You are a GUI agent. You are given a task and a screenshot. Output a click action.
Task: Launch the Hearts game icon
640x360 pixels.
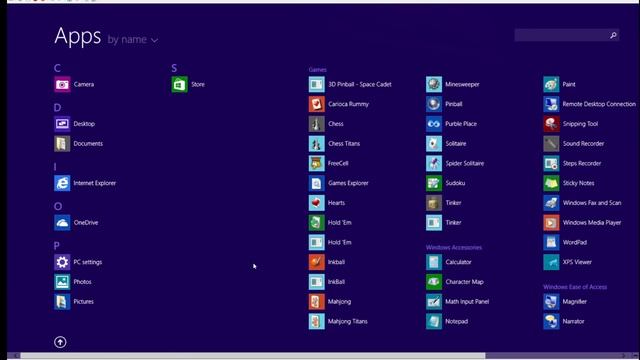(x=316, y=203)
